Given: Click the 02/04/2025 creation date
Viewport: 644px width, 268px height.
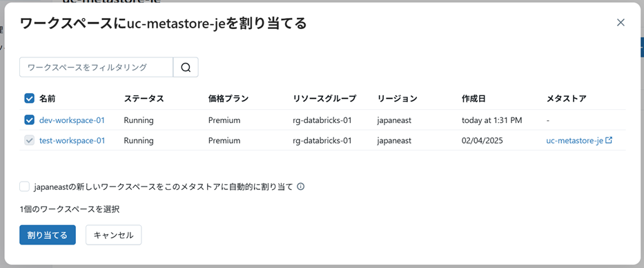Looking at the screenshot, I should click(x=482, y=141).
